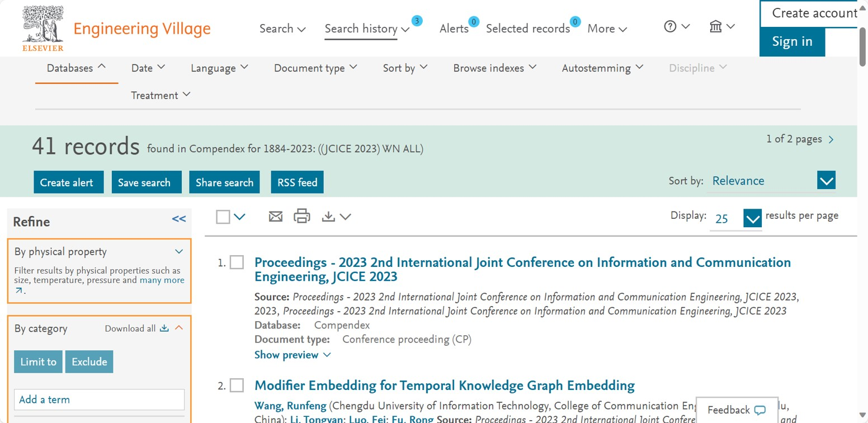Click the Elsevier tree logo
Screen dimensions: 868x423
click(43, 29)
